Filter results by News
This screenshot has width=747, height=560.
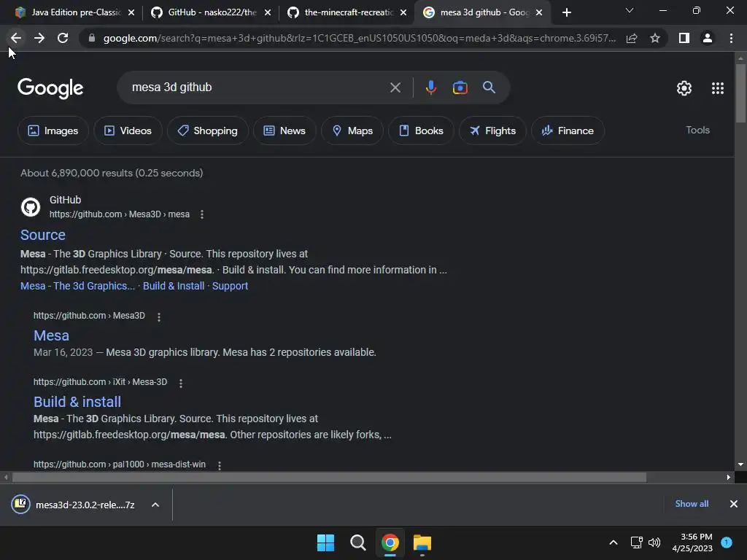285,131
